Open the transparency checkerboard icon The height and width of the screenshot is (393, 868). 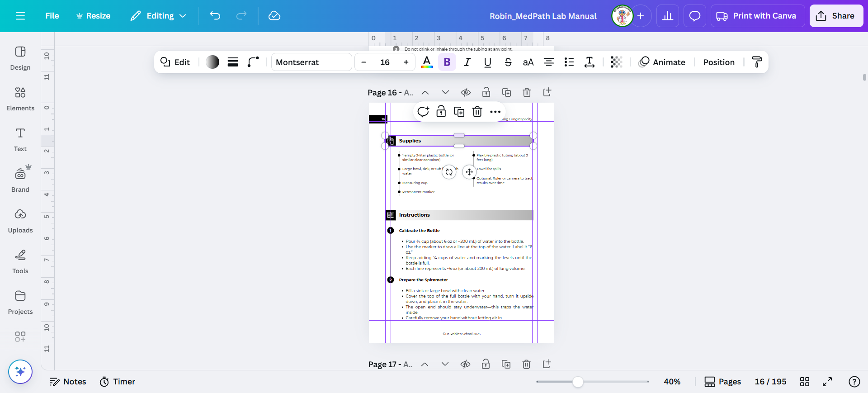(616, 62)
